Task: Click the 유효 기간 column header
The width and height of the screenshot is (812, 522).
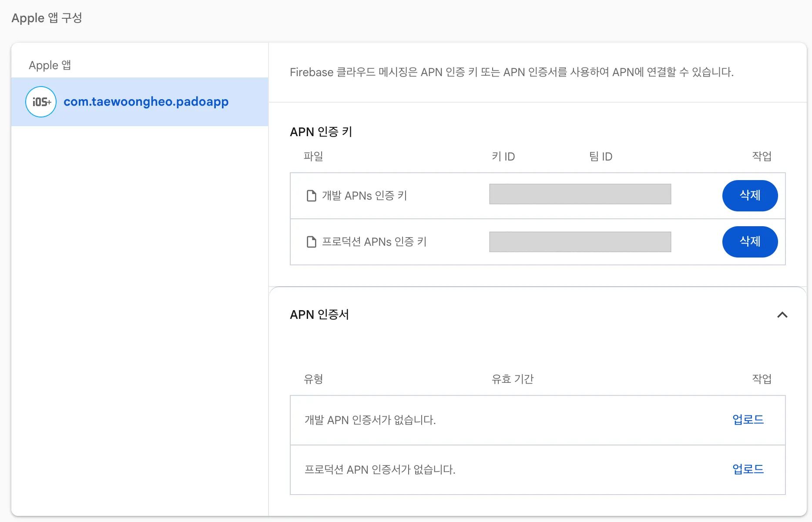Action: point(512,379)
